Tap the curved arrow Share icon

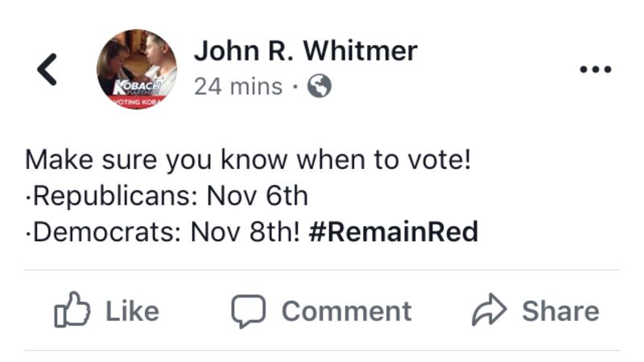point(490,311)
